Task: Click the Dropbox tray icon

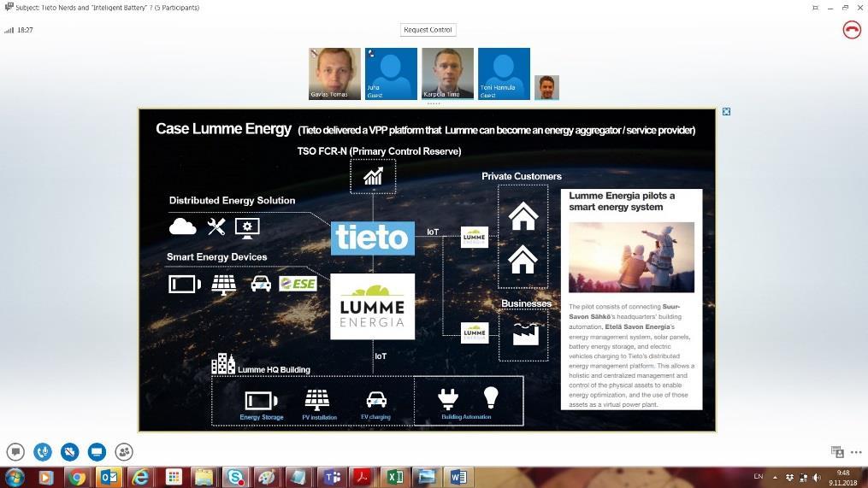Action: click(x=790, y=477)
